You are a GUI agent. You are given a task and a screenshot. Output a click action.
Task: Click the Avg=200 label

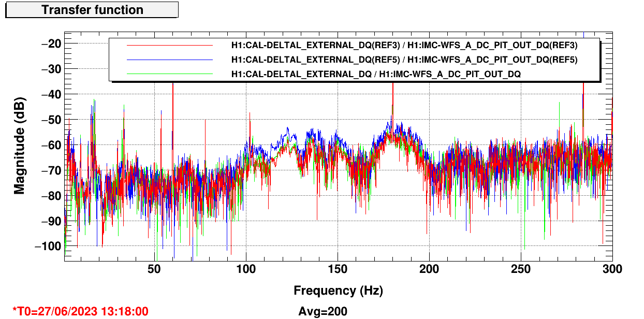pyautogui.click(x=323, y=311)
